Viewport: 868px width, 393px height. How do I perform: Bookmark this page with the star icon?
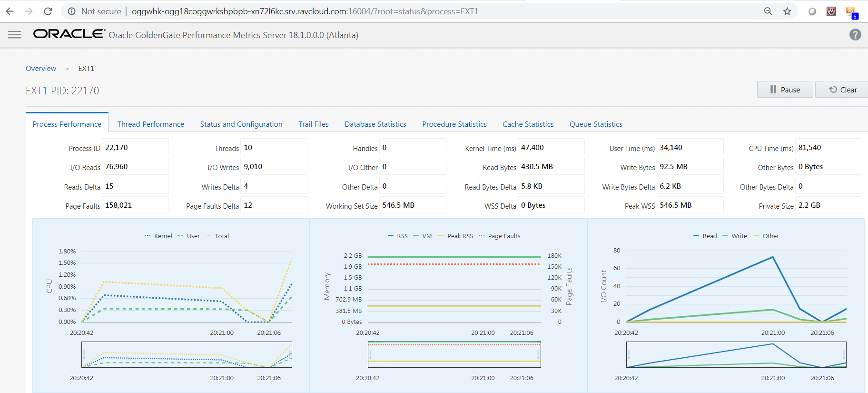(787, 11)
